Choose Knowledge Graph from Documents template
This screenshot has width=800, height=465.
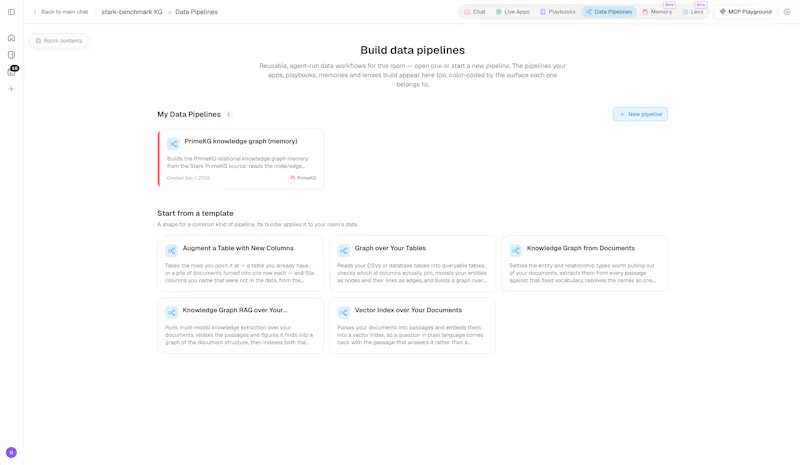pyautogui.click(x=585, y=263)
